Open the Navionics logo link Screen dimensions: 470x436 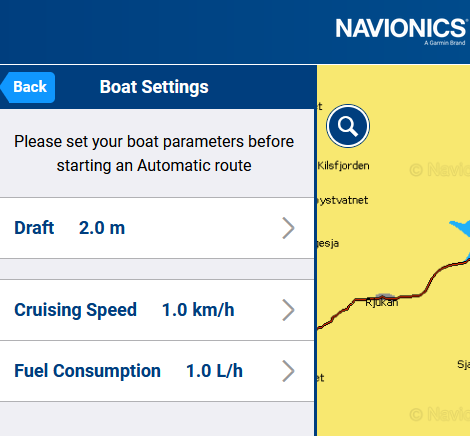tap(401, 31)
